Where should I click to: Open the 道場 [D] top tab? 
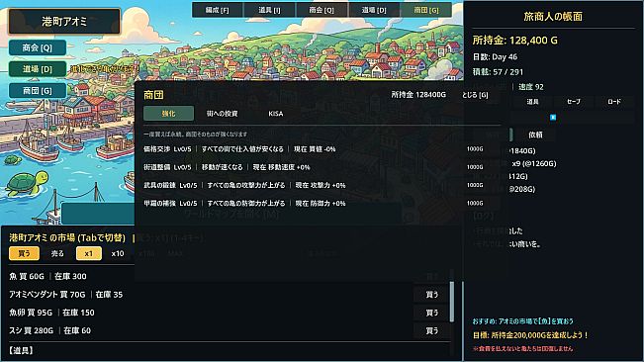click(374, 10)
